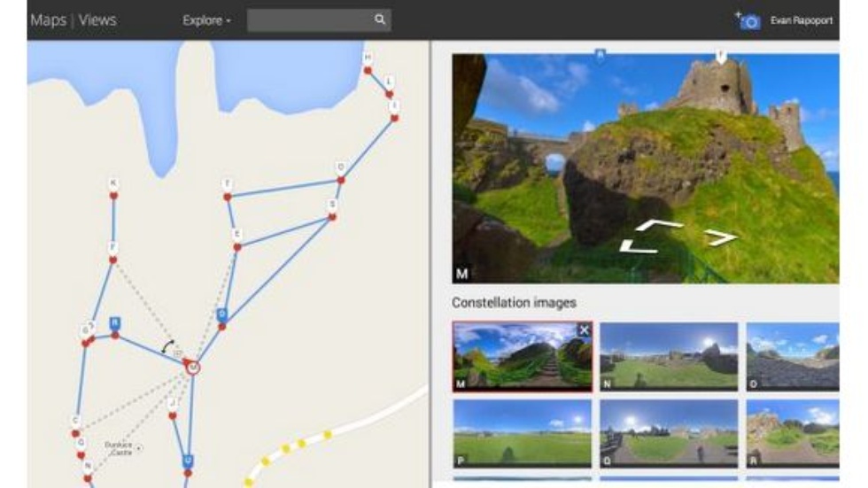
Task: Select the blue U marker on map
Action: [x=188, y=461]
